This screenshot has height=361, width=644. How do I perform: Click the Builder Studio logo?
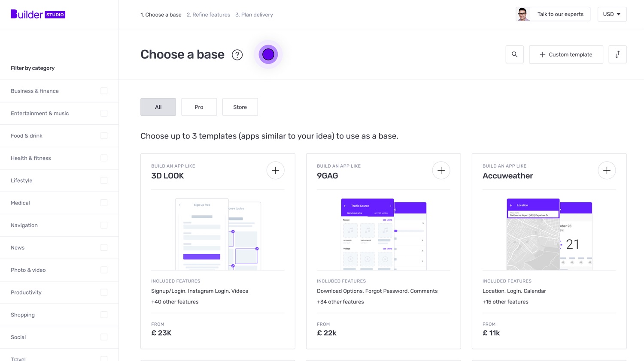[38, 14]
